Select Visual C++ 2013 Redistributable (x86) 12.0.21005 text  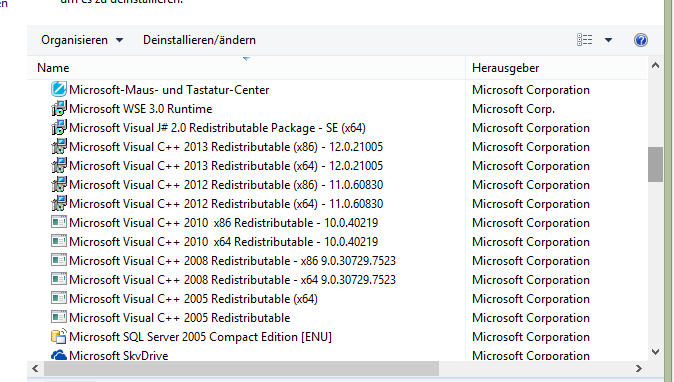point(226,147)
